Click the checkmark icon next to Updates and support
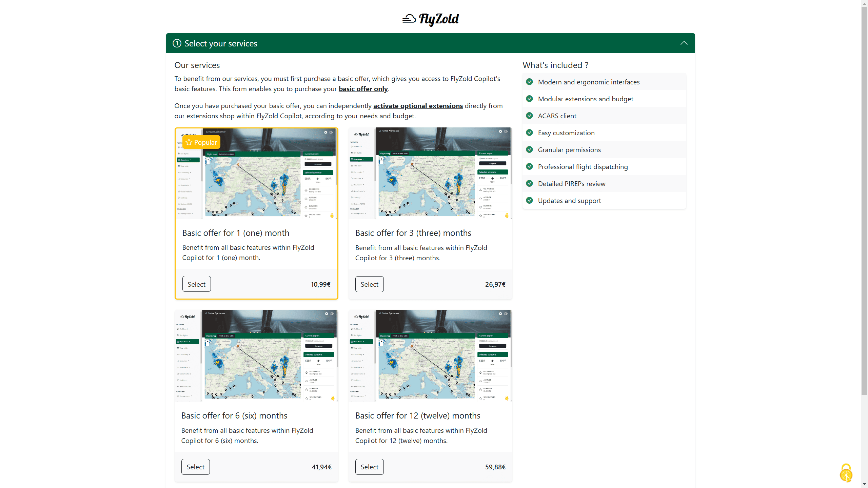Screen dimensions: 868x488 point(529,200)
